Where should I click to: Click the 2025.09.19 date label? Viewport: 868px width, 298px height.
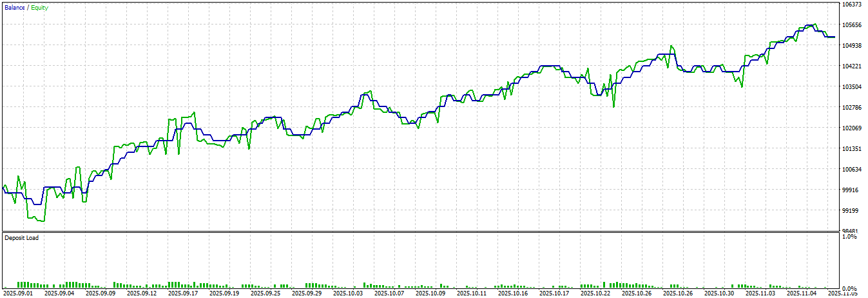point(224,293)
